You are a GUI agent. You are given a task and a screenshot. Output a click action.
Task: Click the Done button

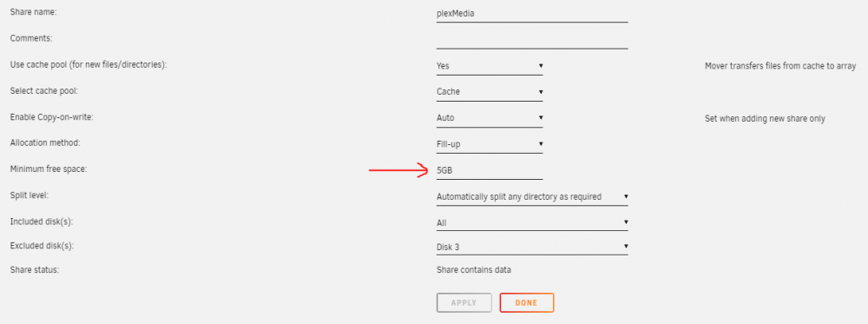click(x=527, y=303)
